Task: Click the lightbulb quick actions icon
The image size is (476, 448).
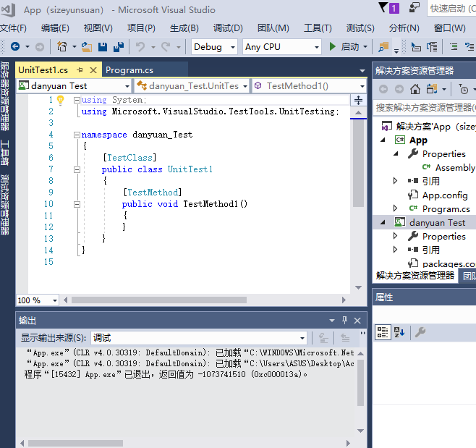Action: [x=61, y=100]
